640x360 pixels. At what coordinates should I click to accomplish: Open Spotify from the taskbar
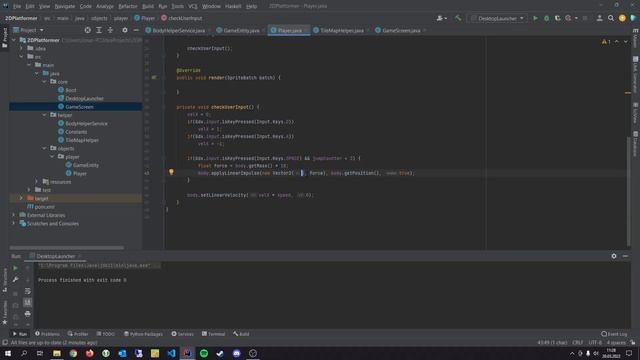(204, 353)
